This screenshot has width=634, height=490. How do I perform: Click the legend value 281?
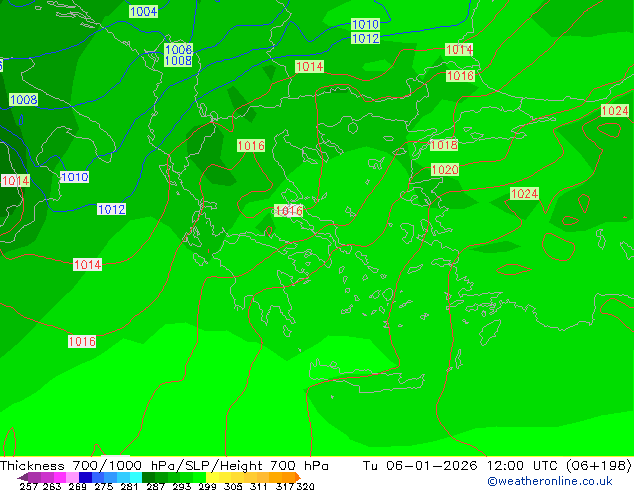[129, 486]
